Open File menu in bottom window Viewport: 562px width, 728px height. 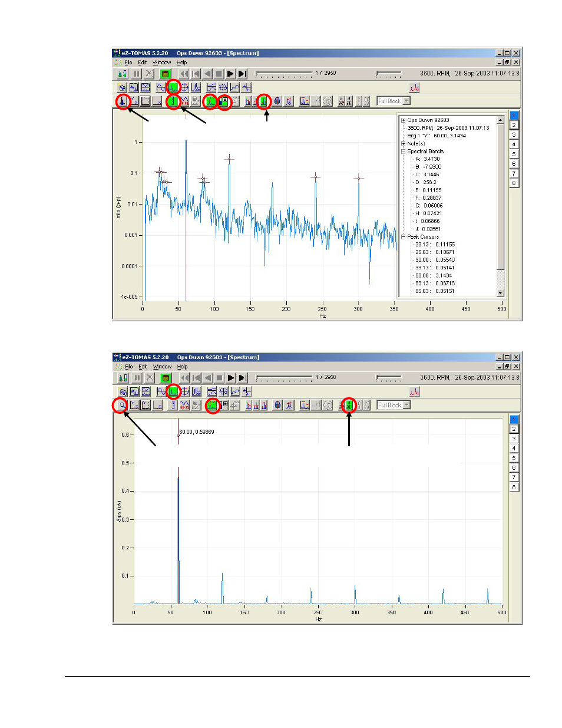[x=128, y=367]
